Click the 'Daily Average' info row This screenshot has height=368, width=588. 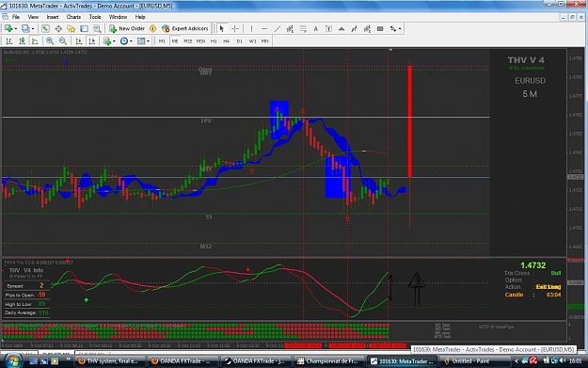(x=26, y=312)
